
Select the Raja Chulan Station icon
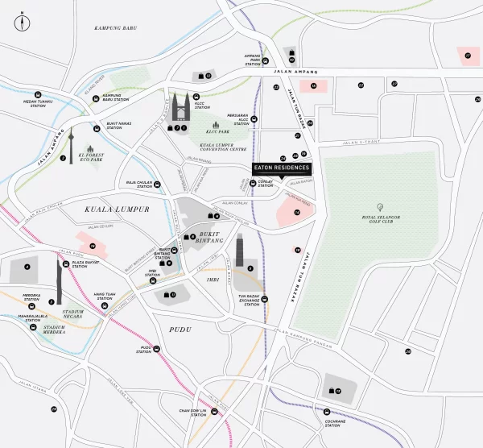(157, 185)
